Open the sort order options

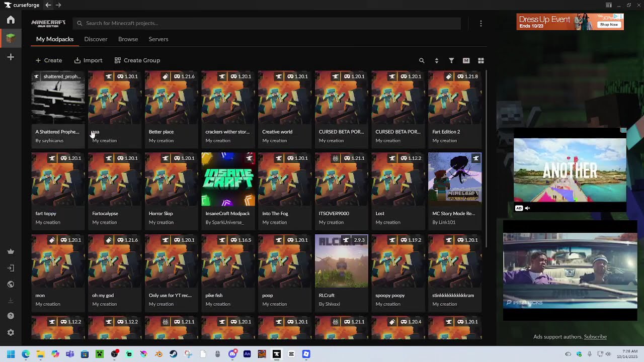click(x=436, y=60)
